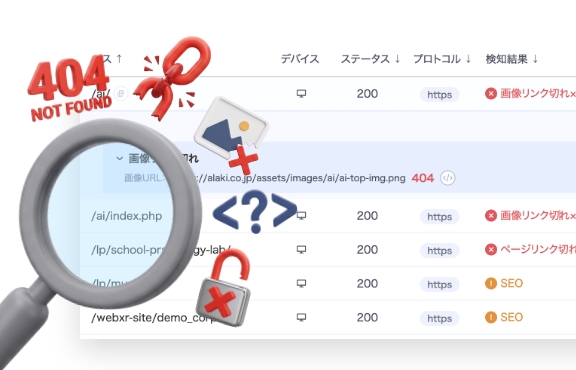
Task: Click status 200 in /lp/school row
Action: point(367,250)
